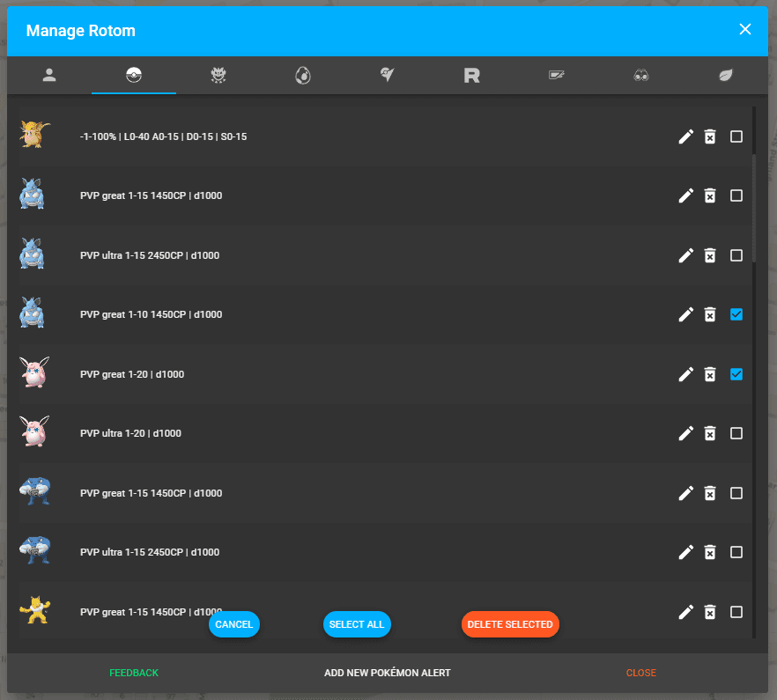Click the alert list vertical scrollbar
The height and width of the screenshot is (700, 777).
754,208
